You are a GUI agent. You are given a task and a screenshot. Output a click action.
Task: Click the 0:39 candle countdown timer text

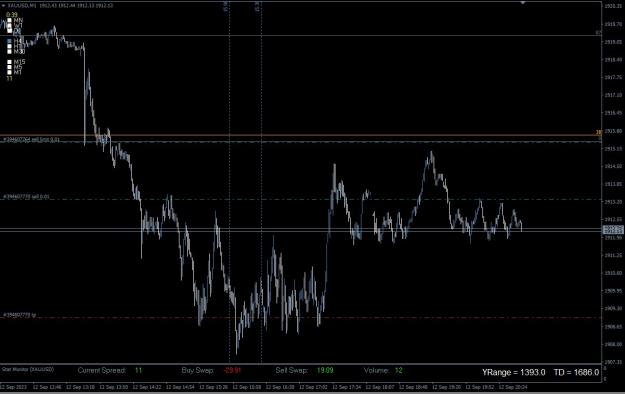pos(12,15)
